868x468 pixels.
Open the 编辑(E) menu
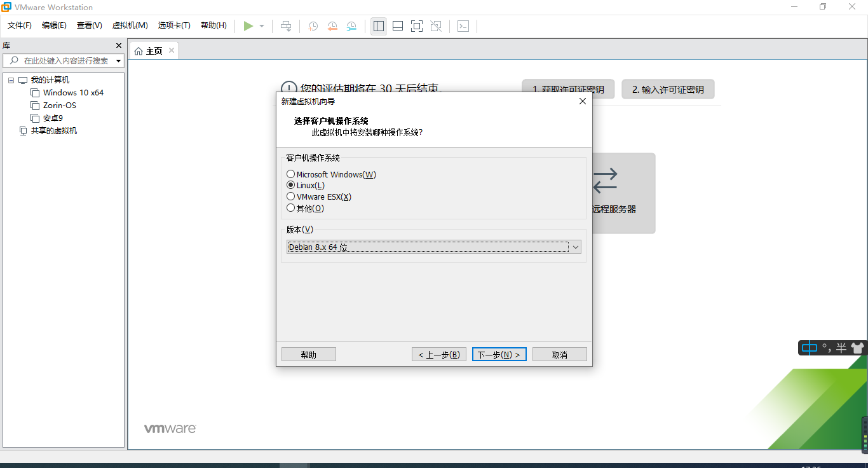tap(54, 25)
